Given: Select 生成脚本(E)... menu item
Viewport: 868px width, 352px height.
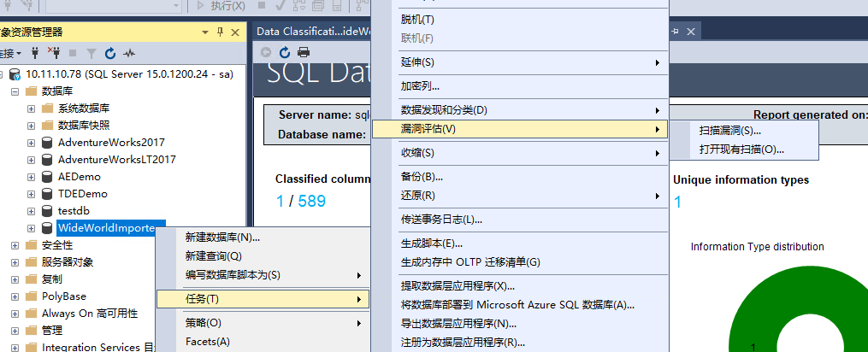Looking at the screenshot, I should pyautogui.click(x=519, y=243).
